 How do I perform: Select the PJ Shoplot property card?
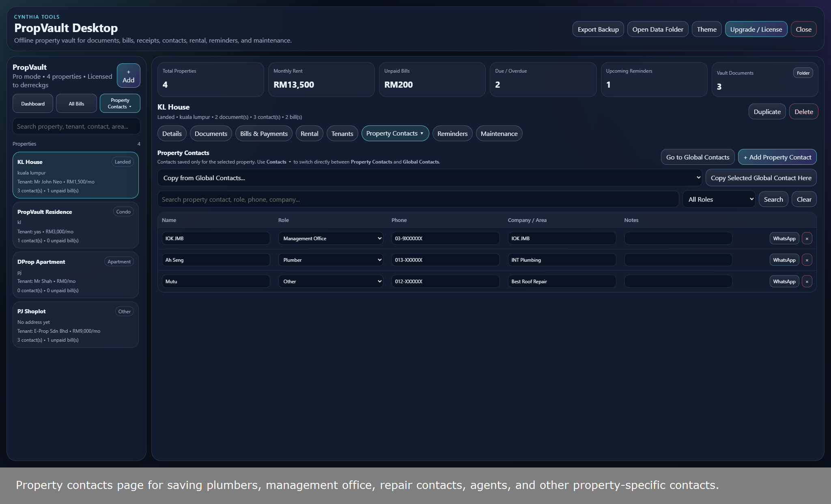[x=75, y=325]
